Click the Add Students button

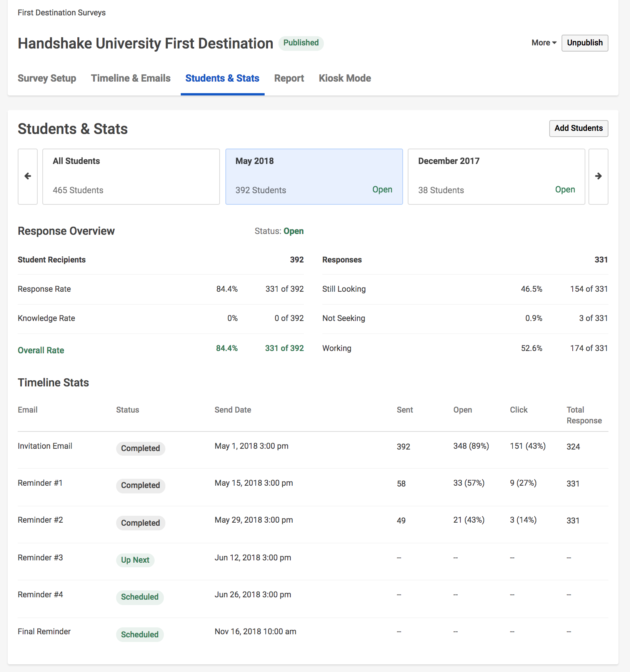click(578, 129)
